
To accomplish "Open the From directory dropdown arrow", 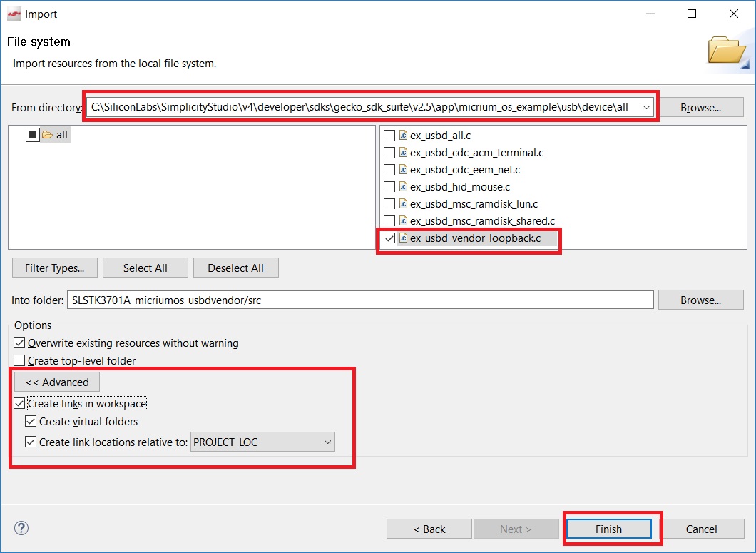I will point(646,107).
